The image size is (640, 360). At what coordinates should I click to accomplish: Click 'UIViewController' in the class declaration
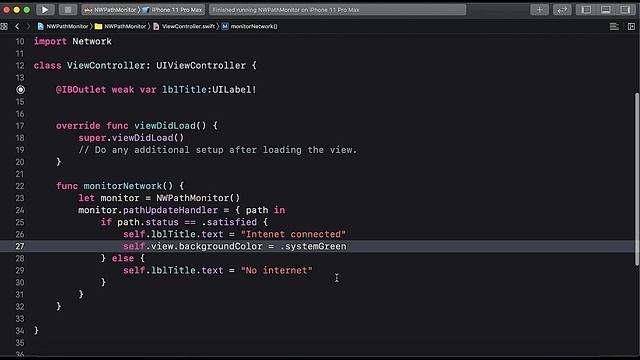point(201,66)
